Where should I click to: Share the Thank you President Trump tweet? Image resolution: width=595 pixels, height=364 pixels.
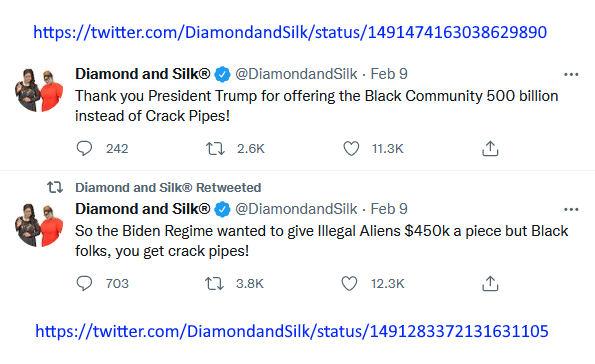[x=490, y=148]
